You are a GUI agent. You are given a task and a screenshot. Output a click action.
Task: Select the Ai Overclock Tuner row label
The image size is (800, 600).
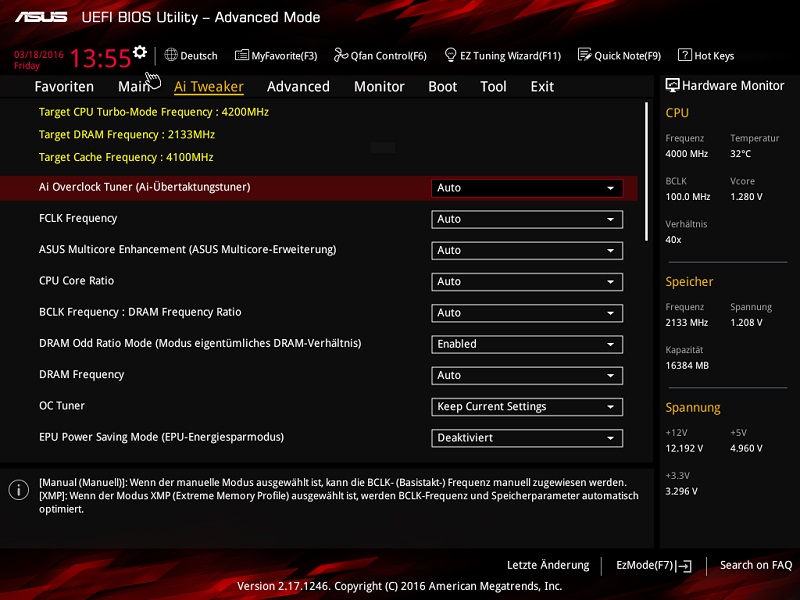click(144, 187)
